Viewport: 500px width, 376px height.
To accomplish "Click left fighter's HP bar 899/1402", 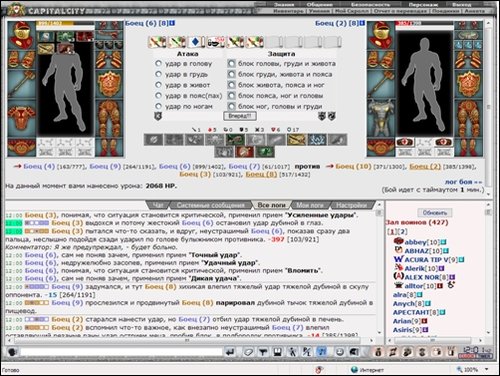I will pos(65,23).
